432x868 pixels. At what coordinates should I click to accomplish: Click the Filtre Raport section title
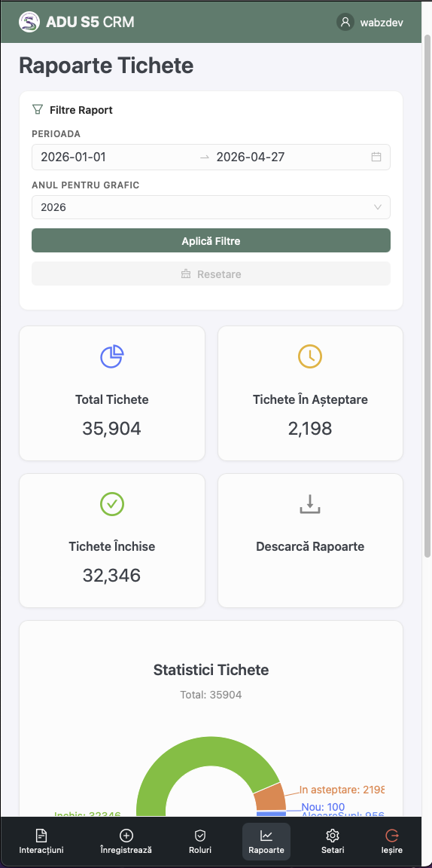point(81,109)
